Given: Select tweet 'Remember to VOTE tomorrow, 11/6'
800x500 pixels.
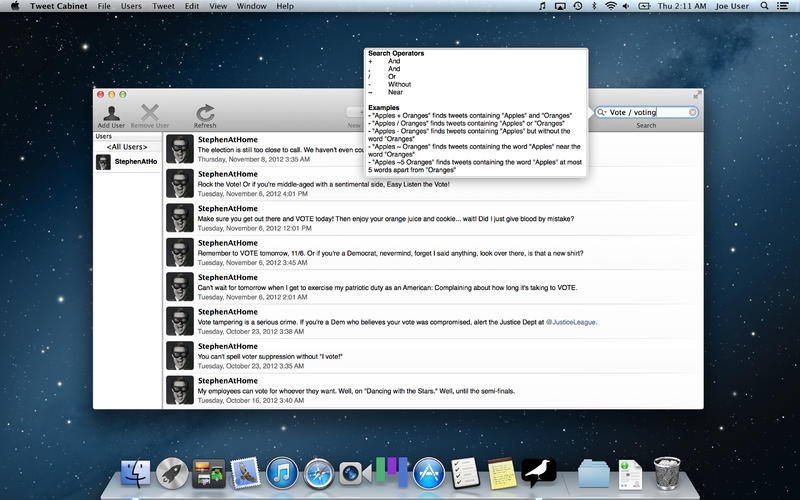Looking at the screenshot, I should 433,253.
